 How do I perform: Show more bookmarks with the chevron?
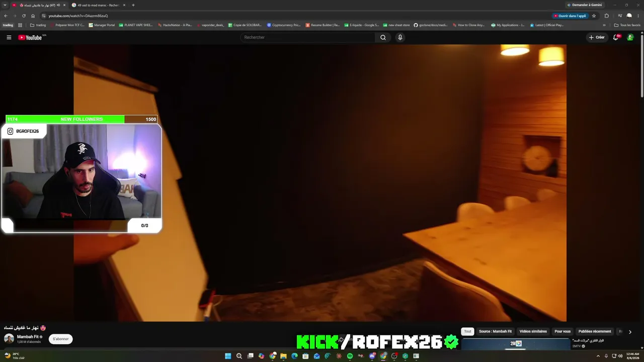pos(604,25)
